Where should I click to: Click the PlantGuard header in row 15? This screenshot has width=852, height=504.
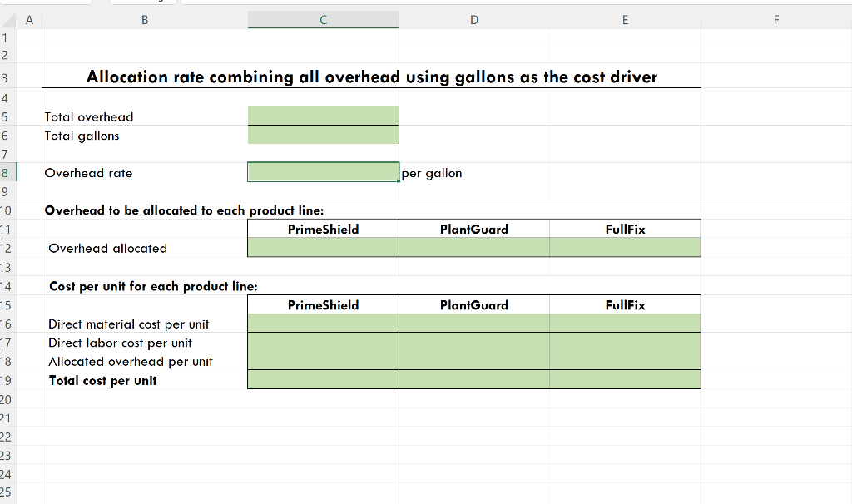click(473, 305)
